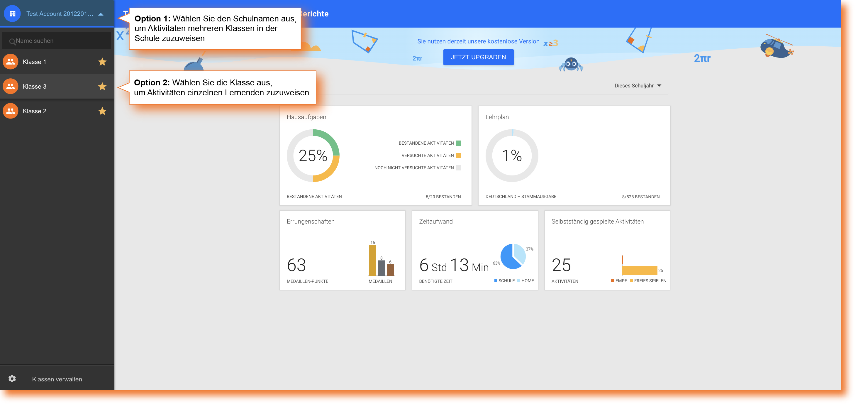Click DEUTSCHLAND – STAMMAUSGABE label
Image resolution: width=868 pixels, height=416 pixels.
click(x=521, y=196)
